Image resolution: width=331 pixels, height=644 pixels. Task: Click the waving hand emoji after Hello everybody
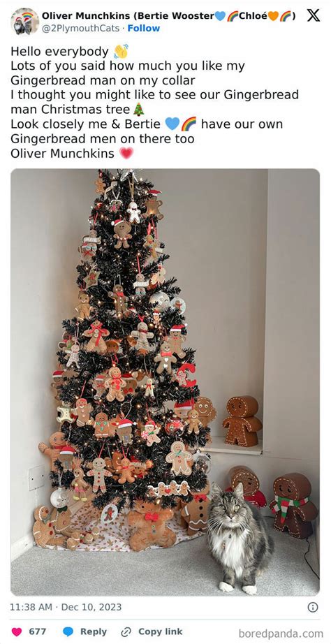121,52
